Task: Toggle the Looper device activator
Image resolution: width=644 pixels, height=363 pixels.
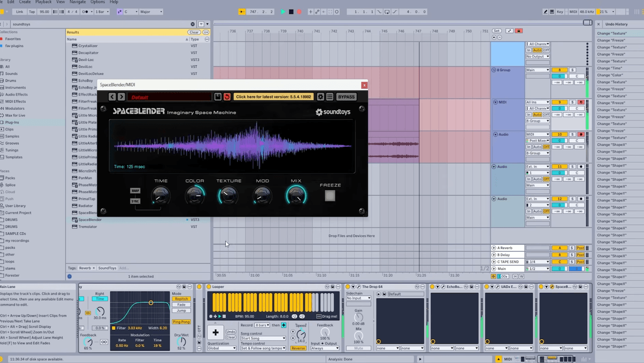Action: coord(209,287)
